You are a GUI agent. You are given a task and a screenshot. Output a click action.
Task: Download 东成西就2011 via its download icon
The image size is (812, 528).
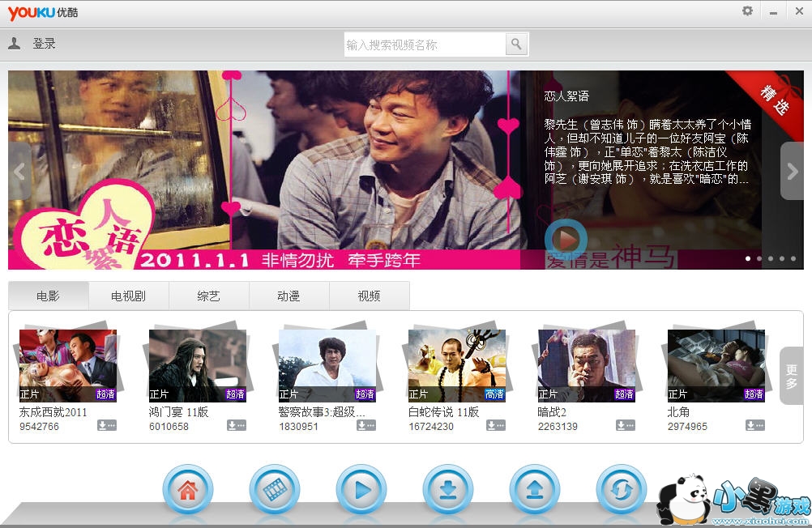[x=107, y=425]
